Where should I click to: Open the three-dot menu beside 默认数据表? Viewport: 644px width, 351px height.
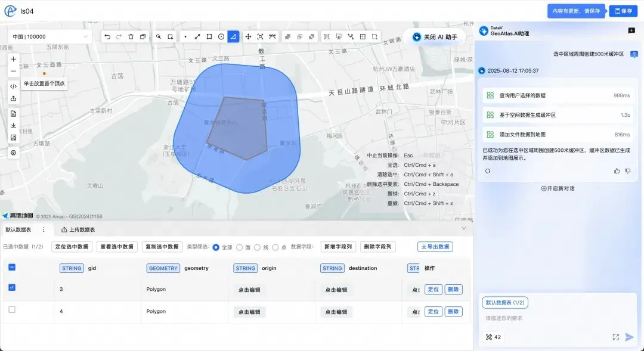tap(43, 229)
